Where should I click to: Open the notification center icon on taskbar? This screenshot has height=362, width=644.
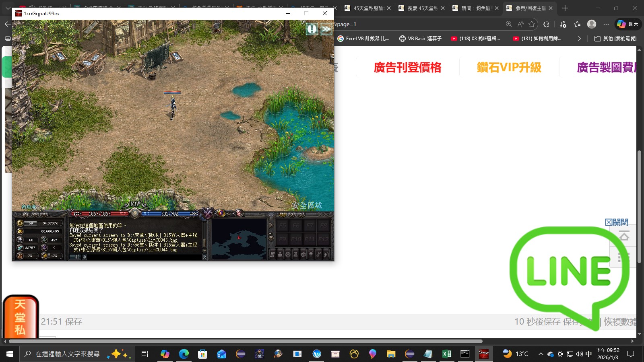(631, 354)
